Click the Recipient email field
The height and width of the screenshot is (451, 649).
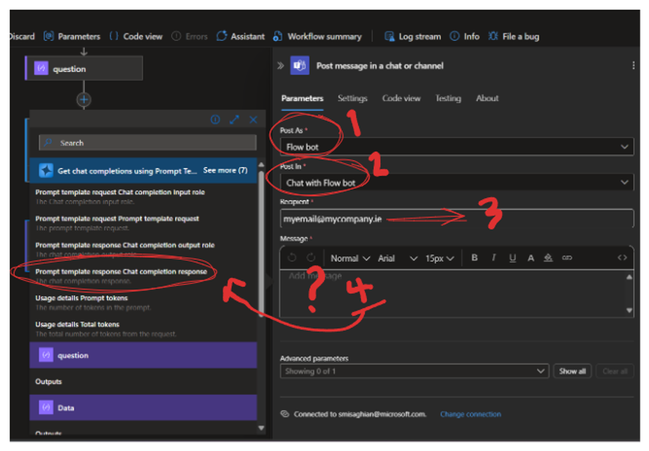point(457,218)
